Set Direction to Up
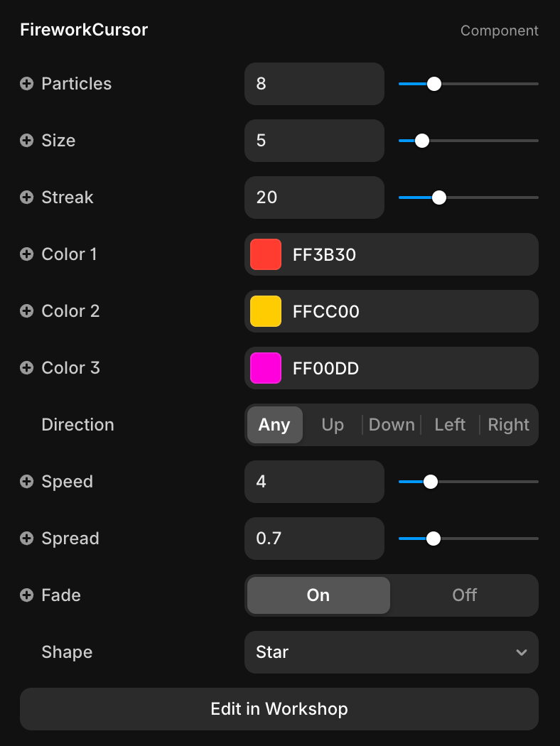560x746 pixels. click(333, 425)
